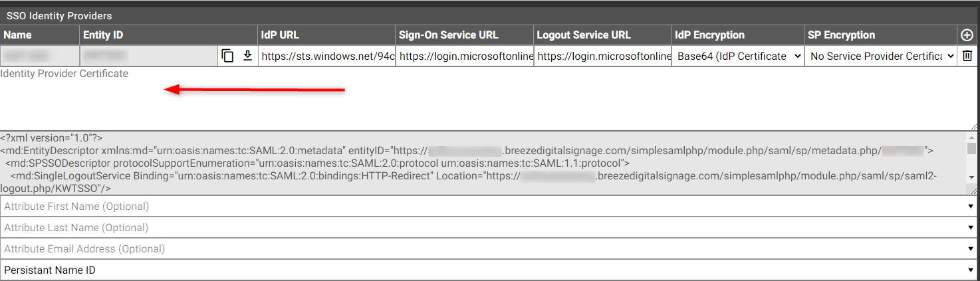The image size is (980, 281).
Task: Click the Logout Service URL field
Action: pos(603,56)
